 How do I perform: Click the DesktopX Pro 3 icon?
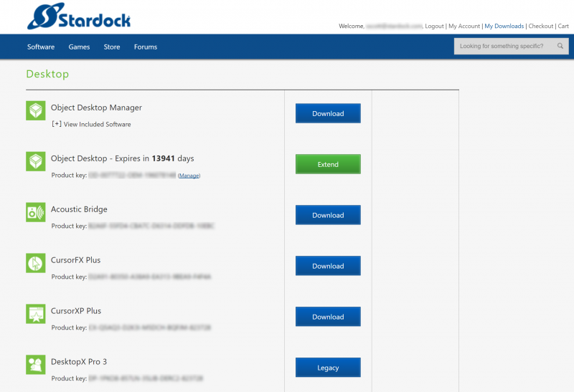(36, 365)
